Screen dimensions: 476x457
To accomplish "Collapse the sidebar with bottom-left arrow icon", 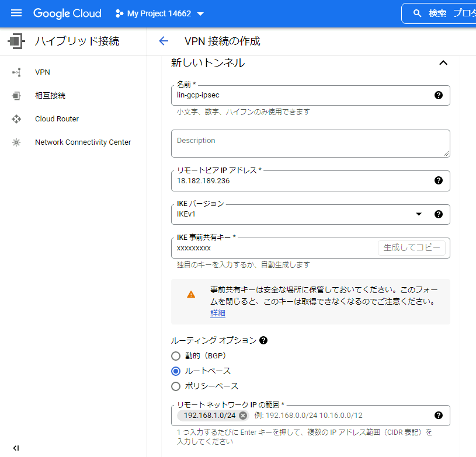I will pyautogui.click(x=16, y=449).
